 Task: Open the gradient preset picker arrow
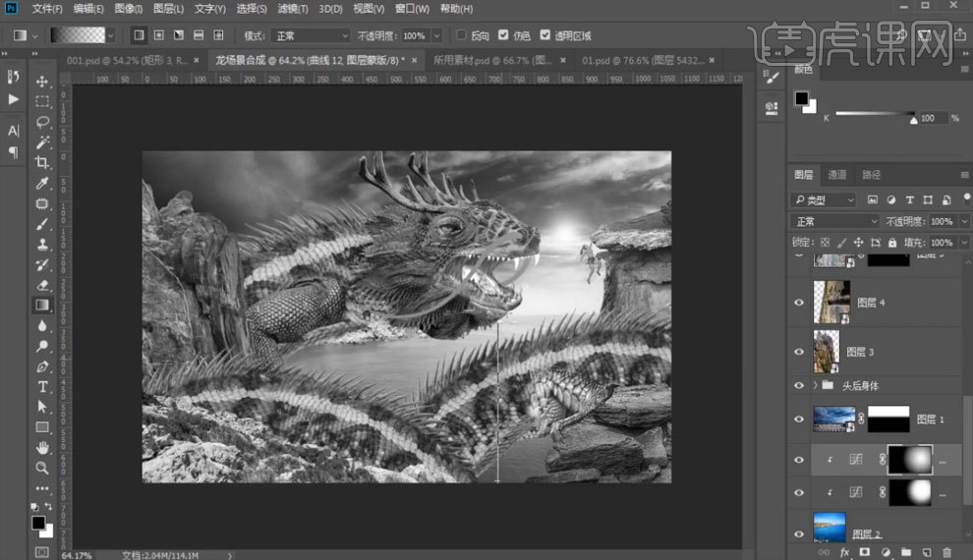(x=110, y=35)
